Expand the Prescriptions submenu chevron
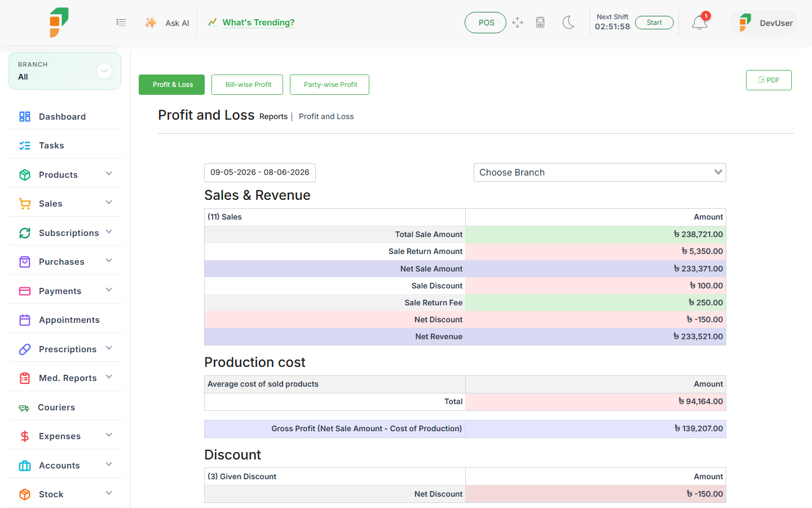Screen dimensions: 812x508 109,348
